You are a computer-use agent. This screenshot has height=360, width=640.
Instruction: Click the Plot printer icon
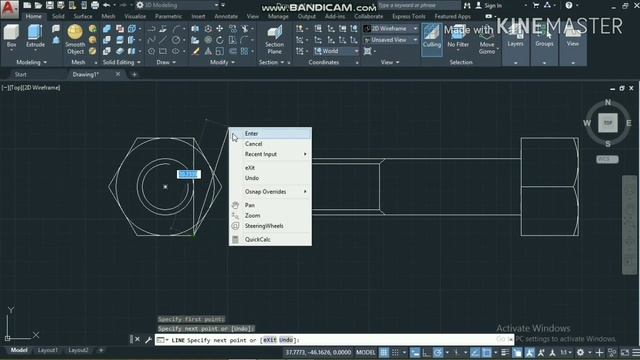coord(95,5)
